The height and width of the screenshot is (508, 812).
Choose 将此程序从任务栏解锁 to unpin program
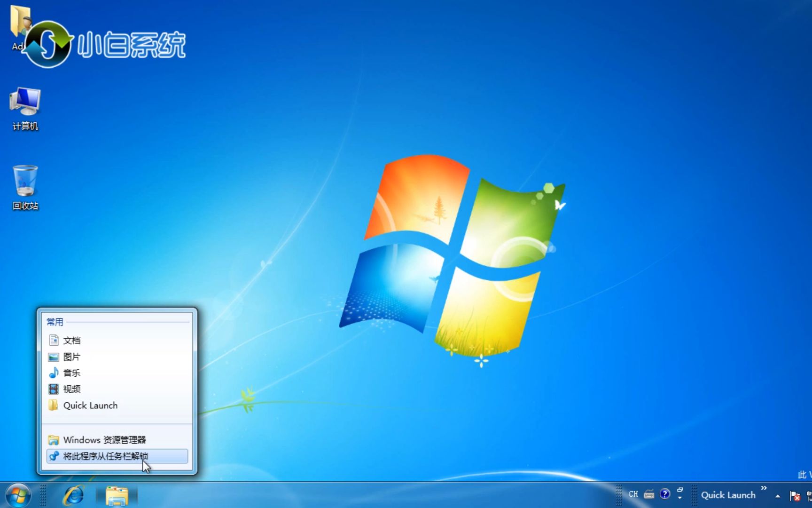[x=117, y=456]
